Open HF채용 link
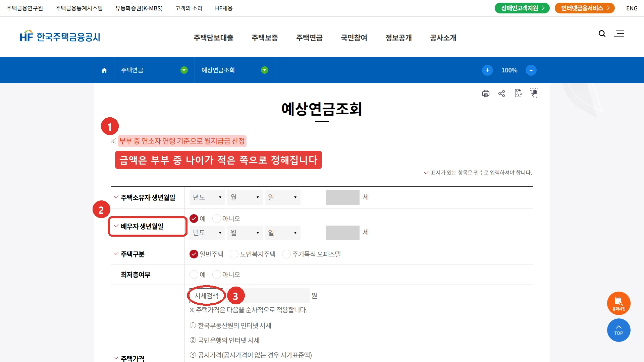The height and width of the screenshot is (362, 644). (x=224, y=8)
